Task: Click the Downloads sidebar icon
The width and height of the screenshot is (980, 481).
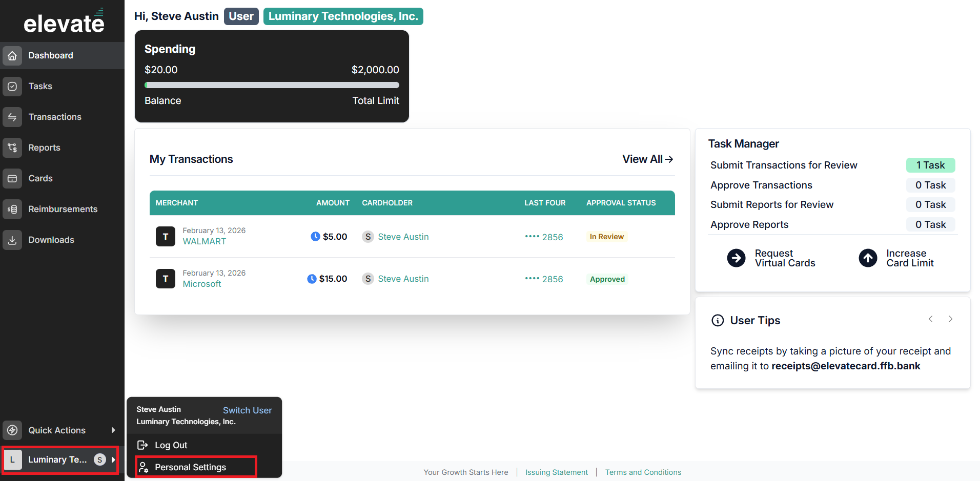Action: (12, 240)
